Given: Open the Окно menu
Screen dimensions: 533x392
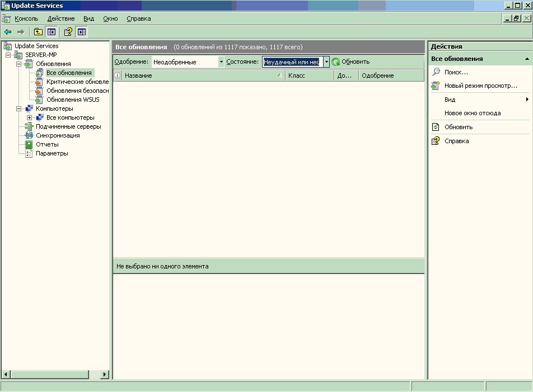Looking at the screenshot, I should [110, 18].
